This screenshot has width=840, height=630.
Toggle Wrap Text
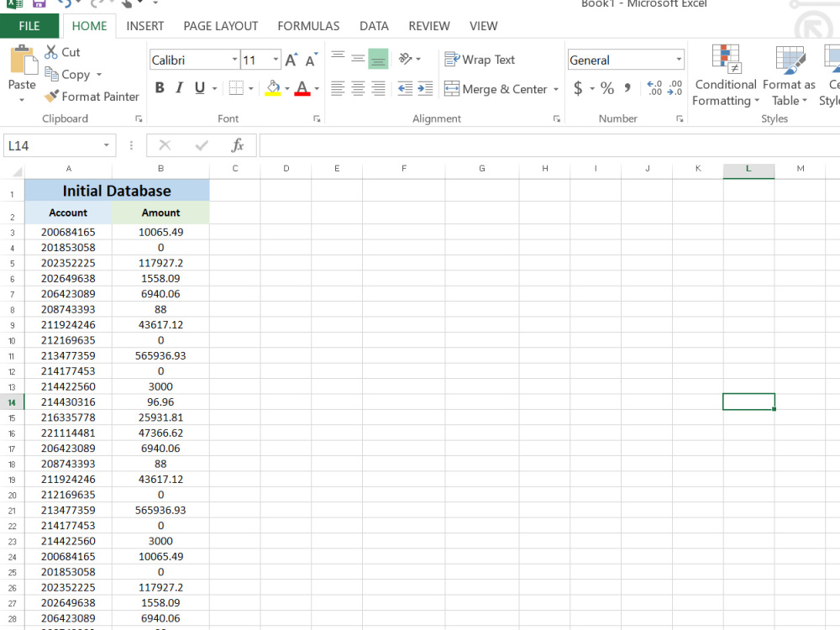[480, 60]
